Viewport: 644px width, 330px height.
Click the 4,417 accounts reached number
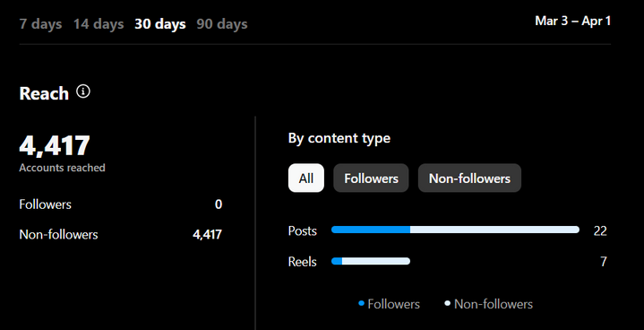coord(55,145)
